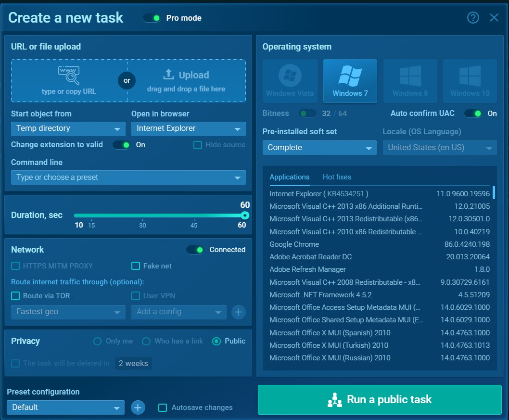Click the Adobe Refresh Manager row

point(380,269)
